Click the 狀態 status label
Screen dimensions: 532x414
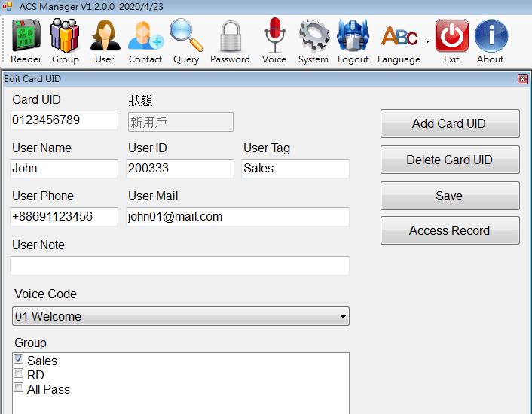click(140, 101)
